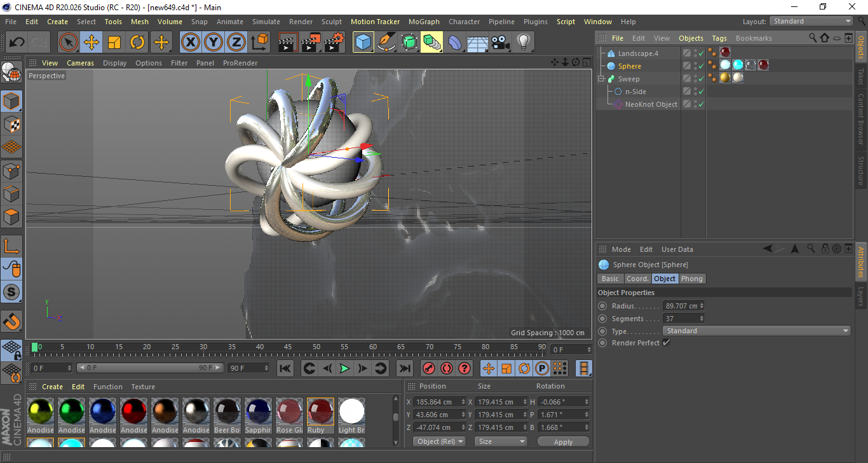Click the Radius input field
The height and width of the screenshot is (463, 868).
click(684, 306)
